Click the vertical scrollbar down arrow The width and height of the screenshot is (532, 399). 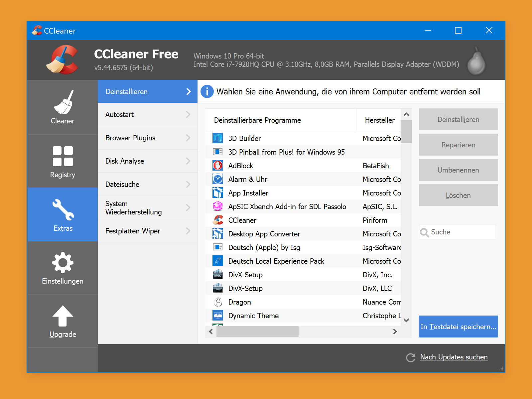[x=406, y=320]
